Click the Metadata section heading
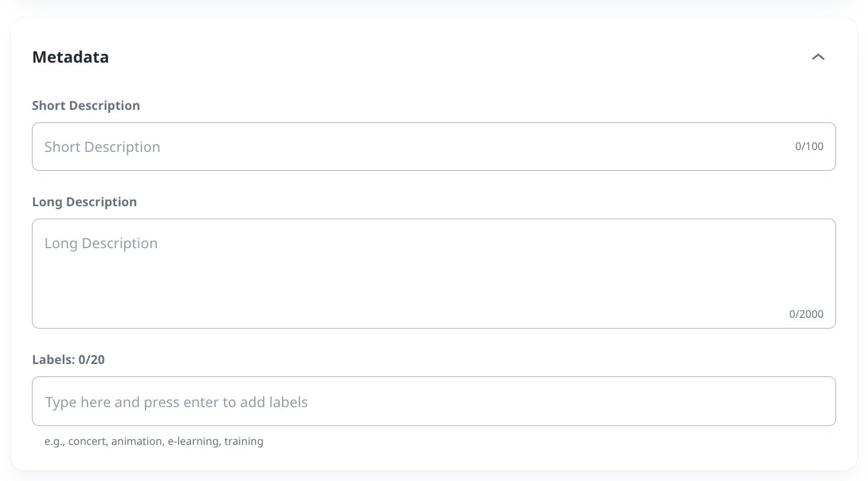 [70, 57]
